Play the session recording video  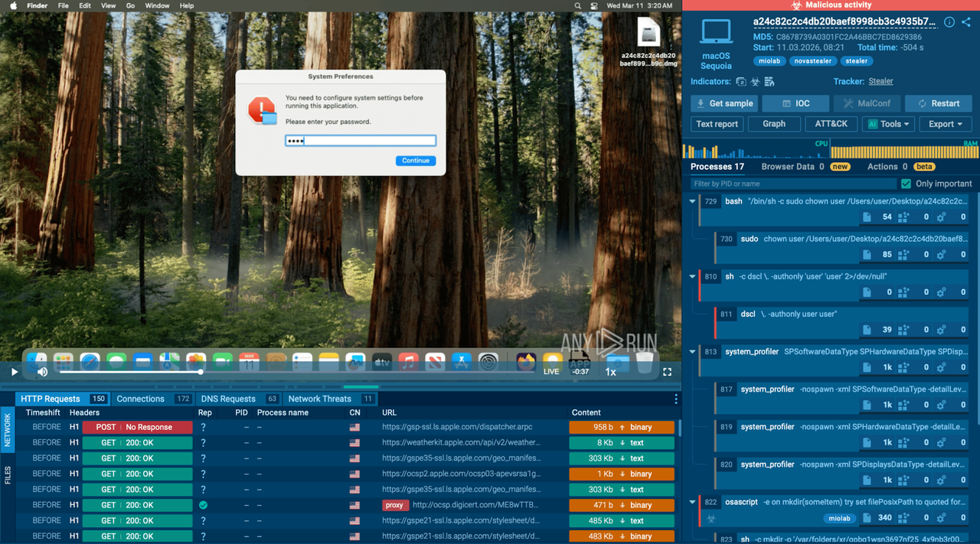point(14,372)
